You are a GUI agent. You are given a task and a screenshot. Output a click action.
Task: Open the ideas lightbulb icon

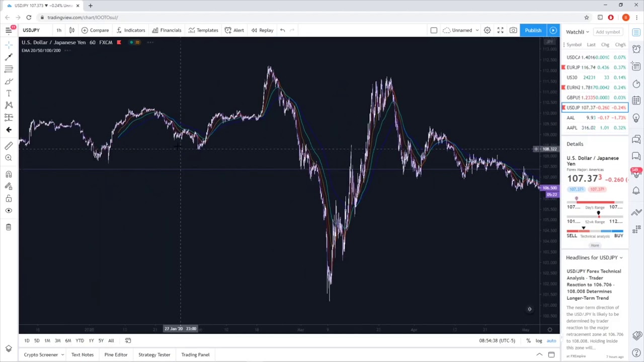click(x=636, y=118)
